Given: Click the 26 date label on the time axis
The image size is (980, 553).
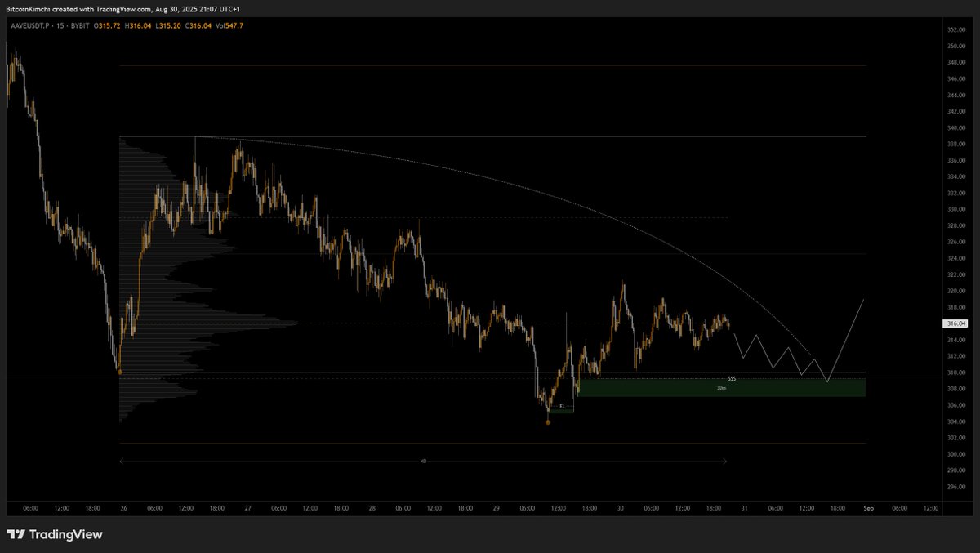Looking at the screenshot, I should click(x=122, y=508).
